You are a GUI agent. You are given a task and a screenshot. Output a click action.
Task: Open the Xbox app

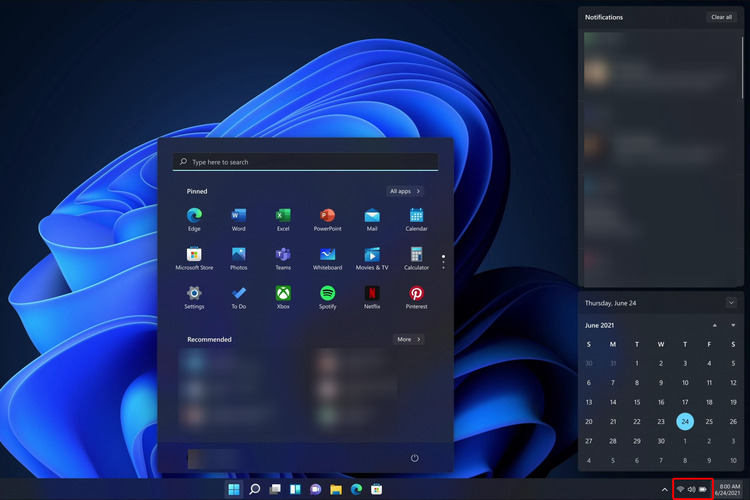pos(283,293)
